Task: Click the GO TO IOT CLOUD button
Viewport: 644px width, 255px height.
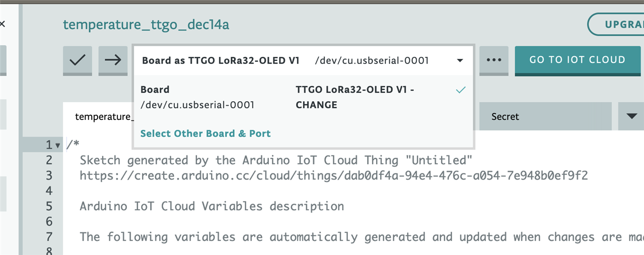Action: tap(577, 60)
